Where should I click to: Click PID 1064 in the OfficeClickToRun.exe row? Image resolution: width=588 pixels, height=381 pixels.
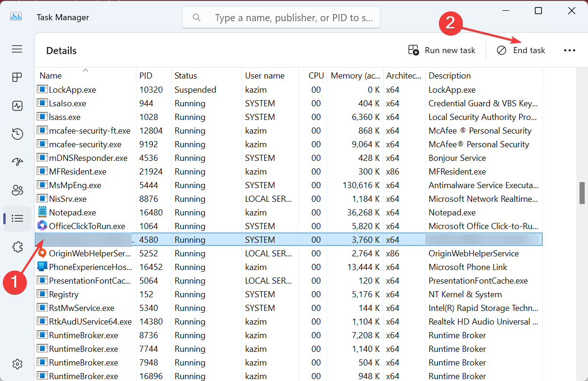[149, 226]
